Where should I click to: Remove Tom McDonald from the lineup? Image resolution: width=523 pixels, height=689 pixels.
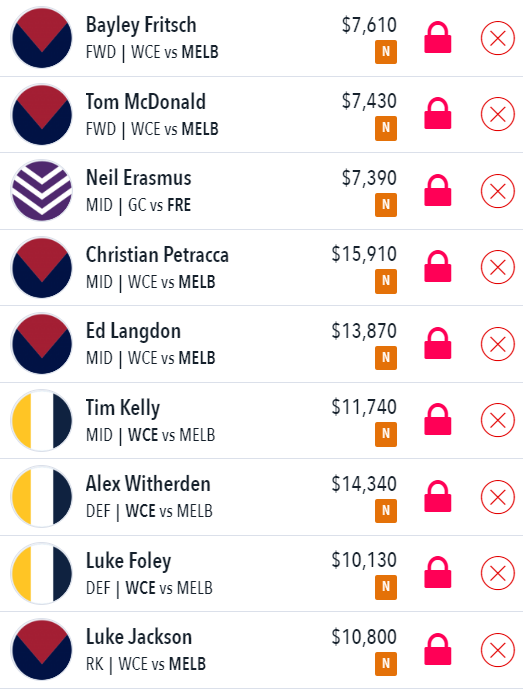498,114
